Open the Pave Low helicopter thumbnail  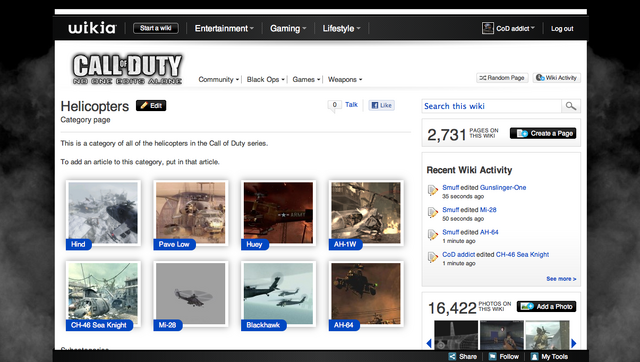191,214
